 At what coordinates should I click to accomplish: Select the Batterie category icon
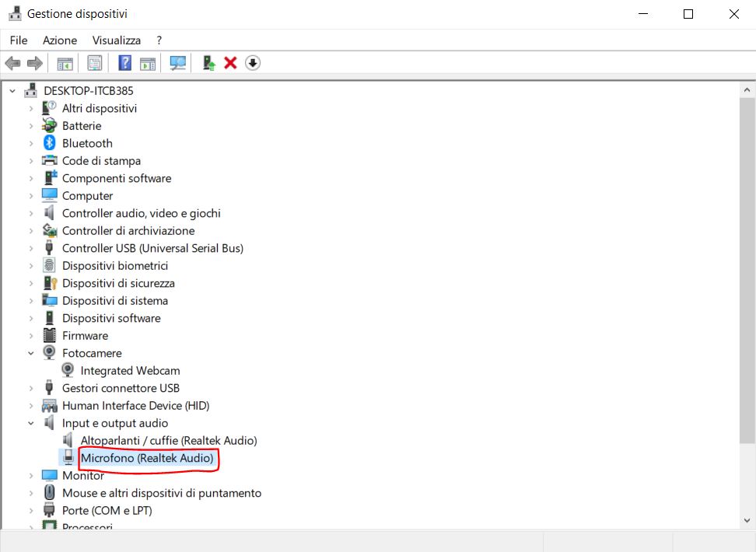49,125
